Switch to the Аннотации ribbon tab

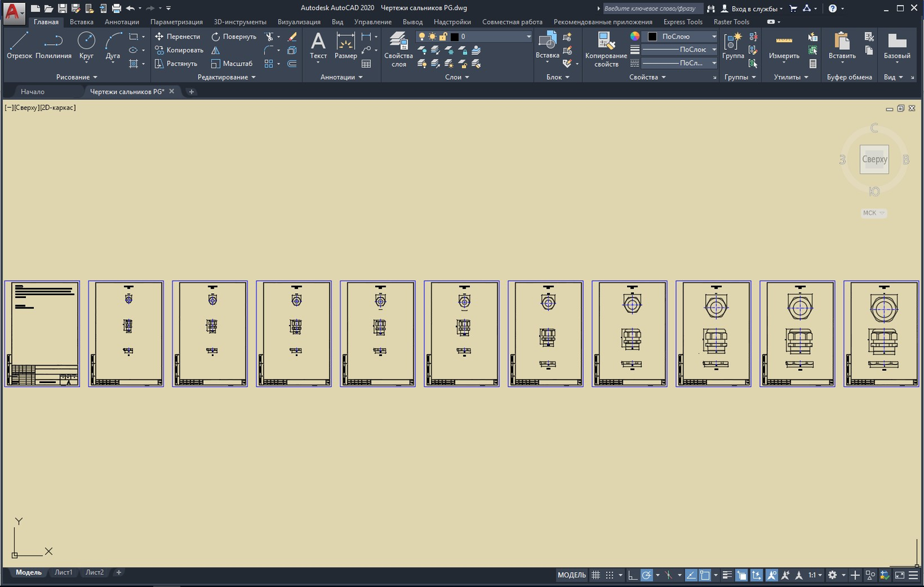121,22
